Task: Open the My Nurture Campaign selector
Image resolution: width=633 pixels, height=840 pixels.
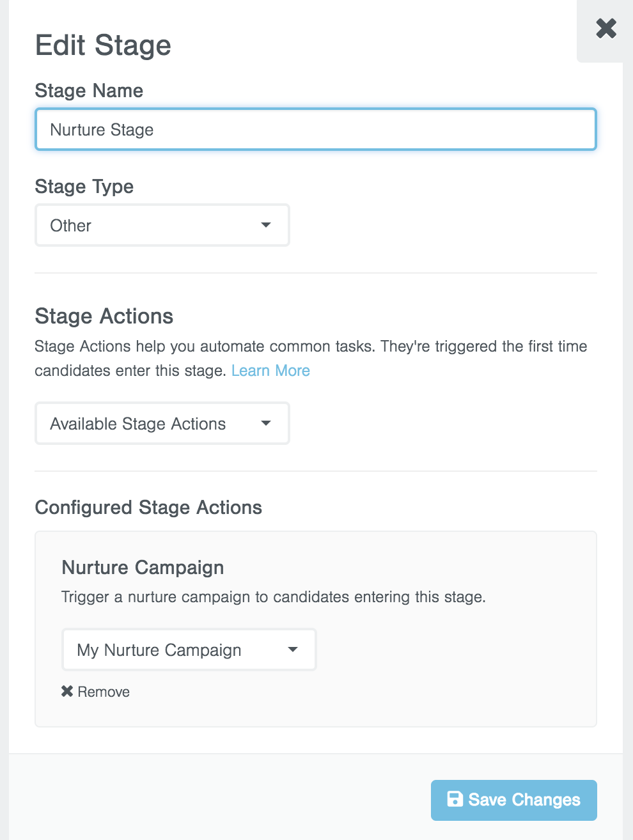Action: click(189, 649)
